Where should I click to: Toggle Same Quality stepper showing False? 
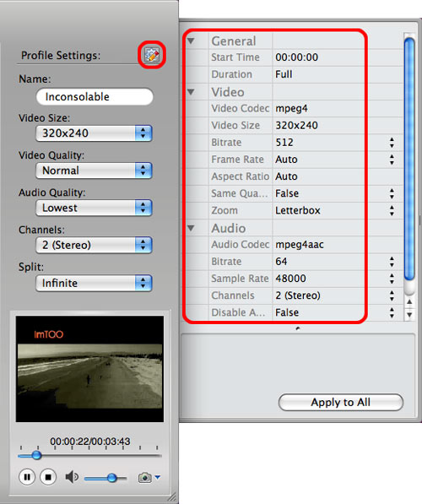click(x=392, y=193)
